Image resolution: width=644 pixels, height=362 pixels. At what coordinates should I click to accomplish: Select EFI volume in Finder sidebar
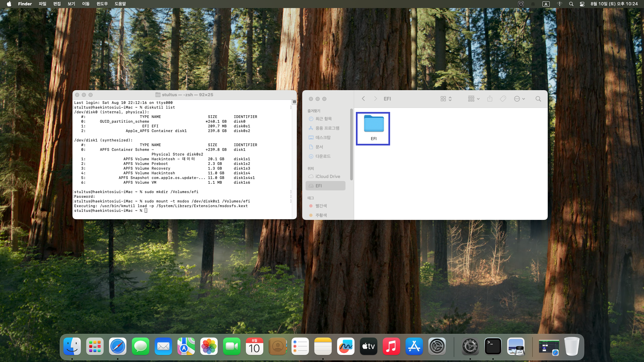click(325, 186)
